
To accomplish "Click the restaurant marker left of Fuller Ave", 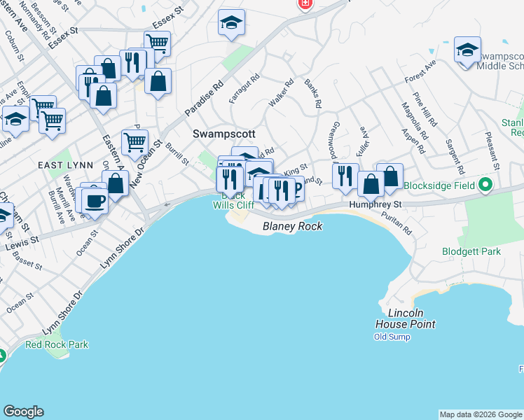I will [346, 176].
